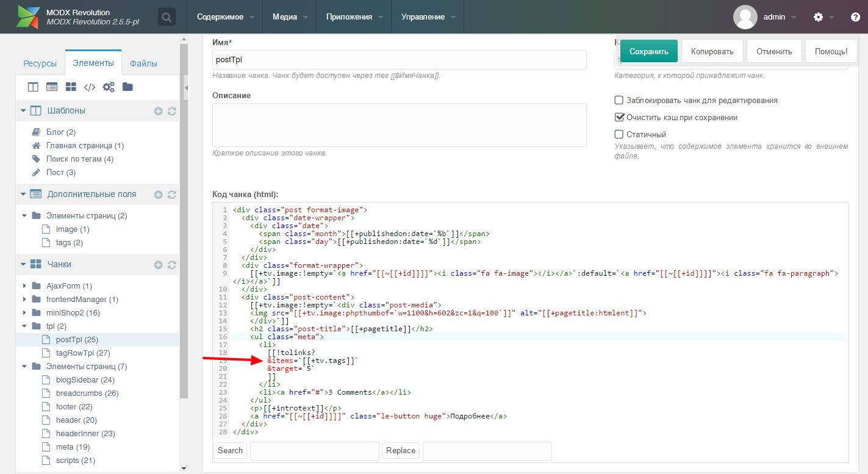Open the help question mark icon
This screenshot has width=868, height=474.
click(855, 17)
